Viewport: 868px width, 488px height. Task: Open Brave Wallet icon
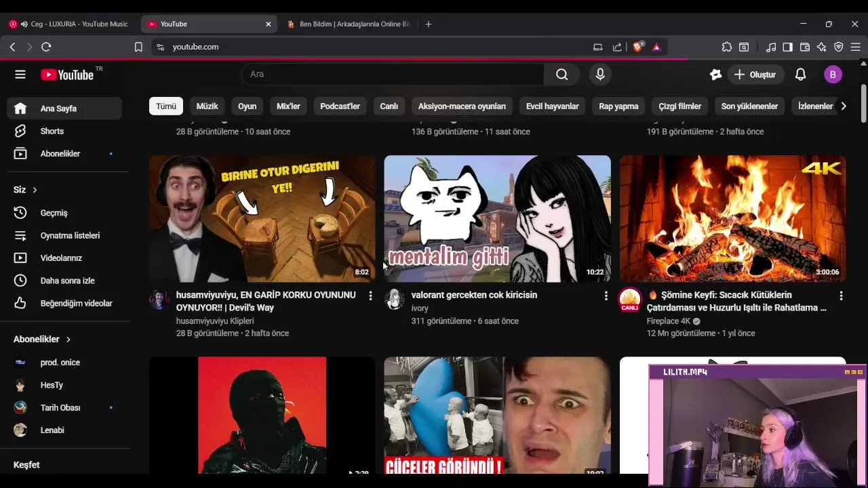click(805, 47)
